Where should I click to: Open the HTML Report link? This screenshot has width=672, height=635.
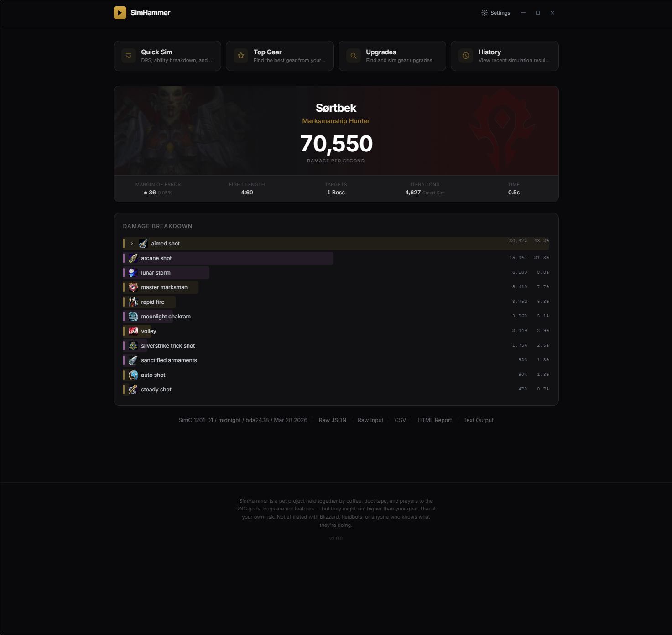(435, 420)
